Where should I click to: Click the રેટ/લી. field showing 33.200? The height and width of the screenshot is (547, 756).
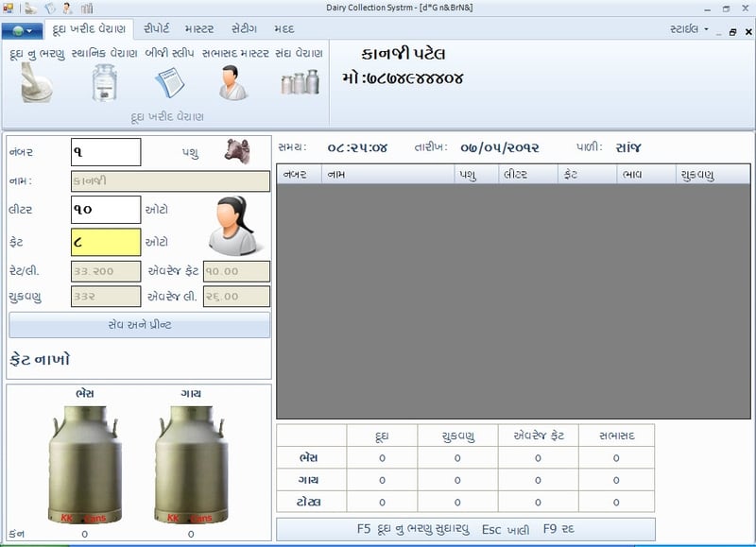click(x=106, y=271)
